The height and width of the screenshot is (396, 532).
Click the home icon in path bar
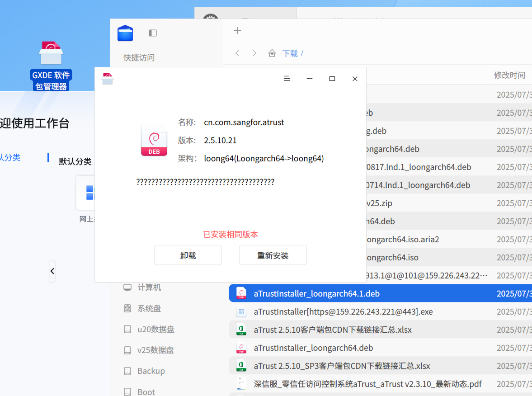(x=272, y=53)
